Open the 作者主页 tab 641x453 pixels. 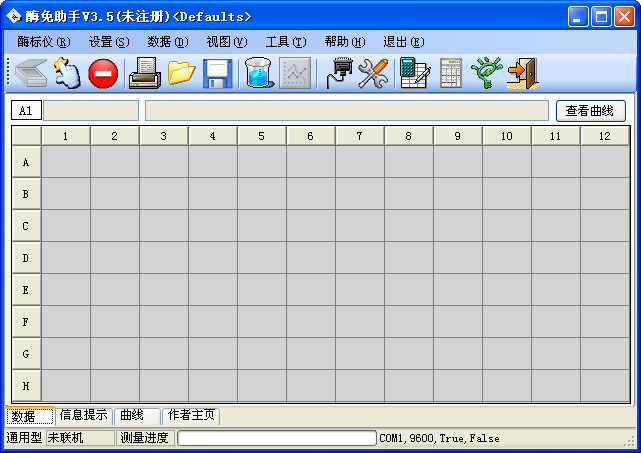pos(190,415)
